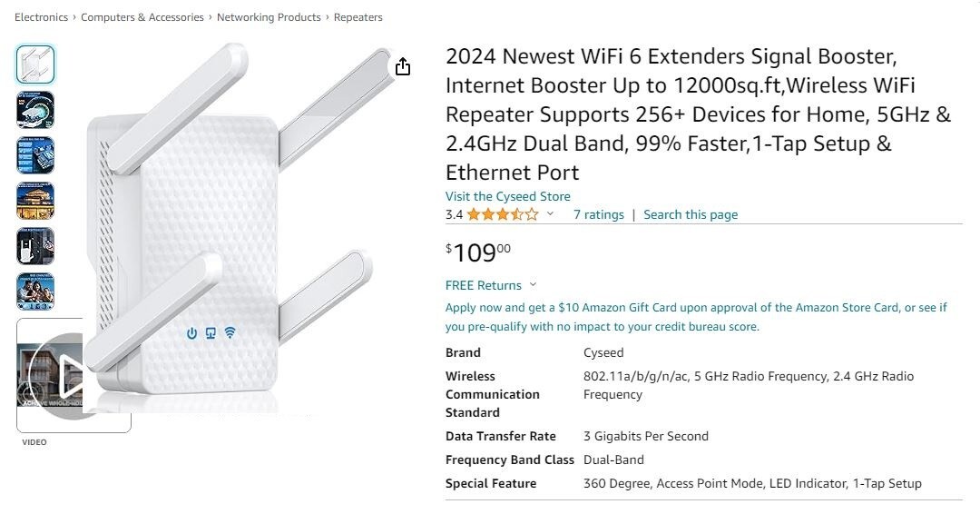This screenshot has height=514, width=980.
Task: Select the first white extender thumbnail
Action: click(35, 64)
